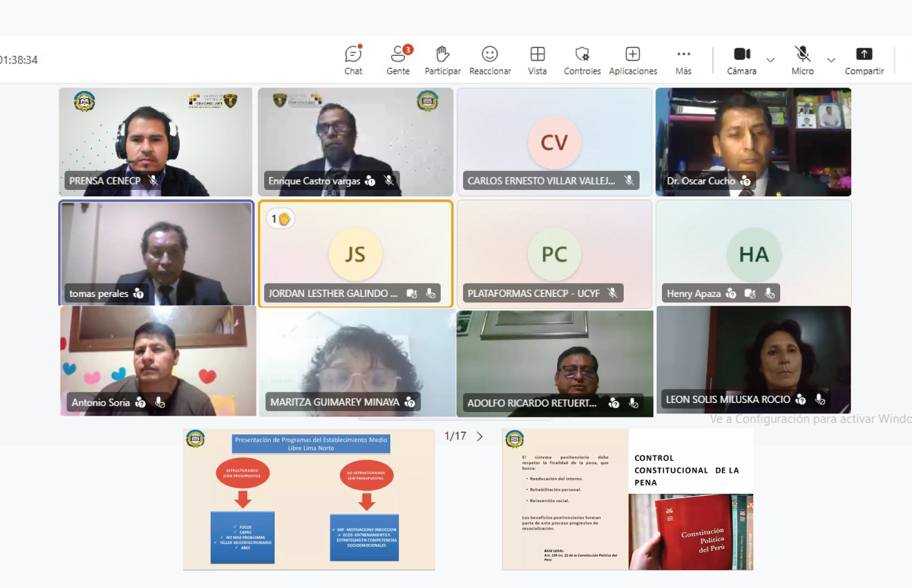Select Dr. Oscar Cucho video tile
Viewport: 912px width, 588px height.
(x=753, y=142)
